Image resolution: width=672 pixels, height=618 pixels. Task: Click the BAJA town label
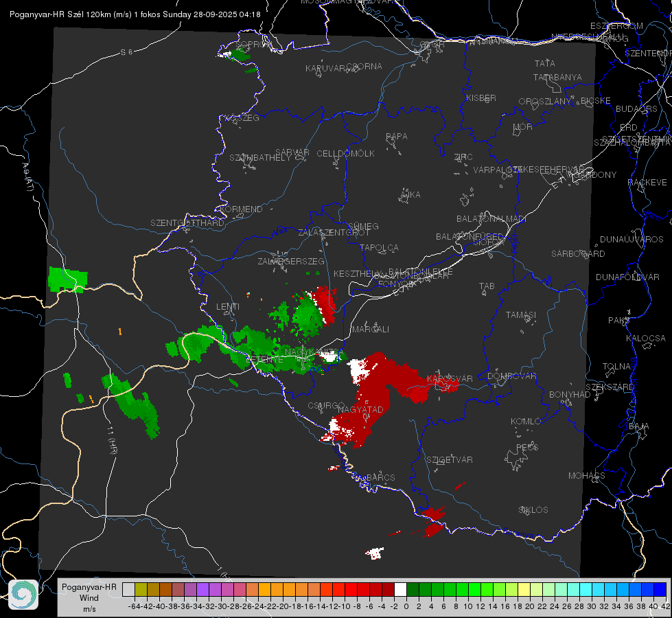coord(639,426)
